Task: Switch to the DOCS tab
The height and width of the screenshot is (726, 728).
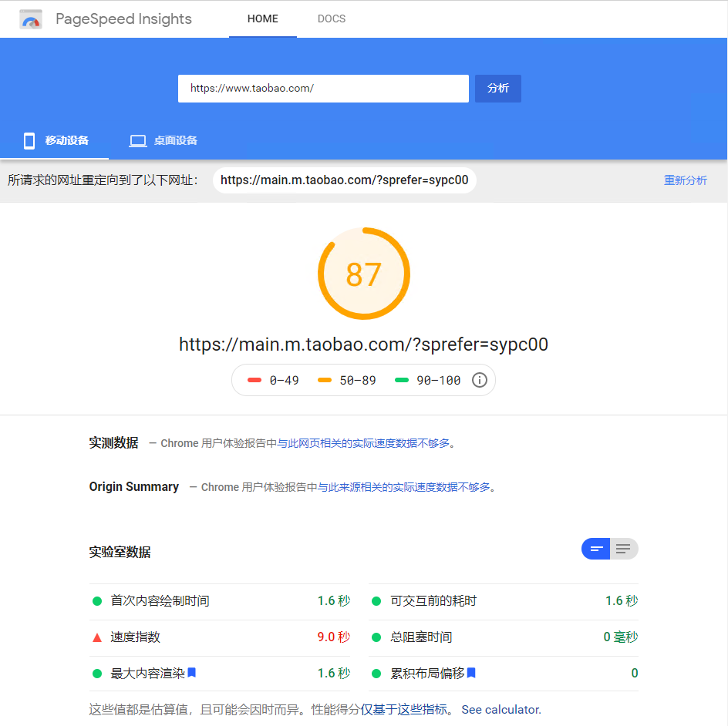Action: pos(331,18)
